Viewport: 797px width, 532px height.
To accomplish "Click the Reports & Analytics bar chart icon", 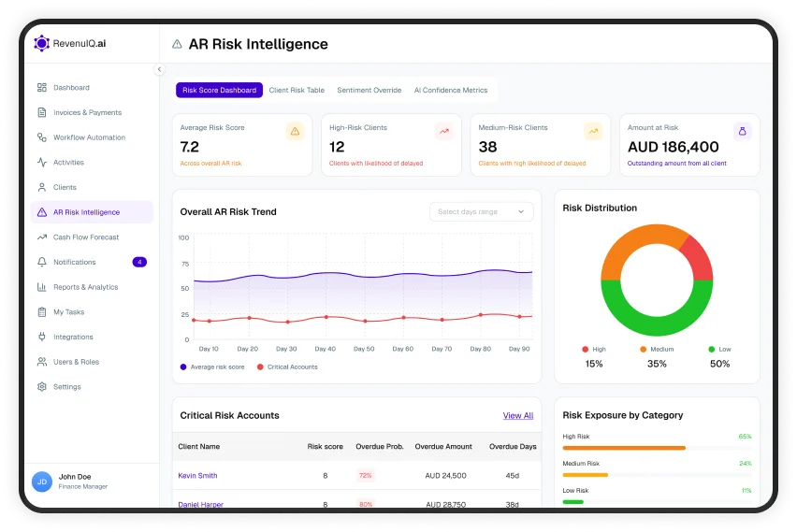I will [x=42, y=287].
